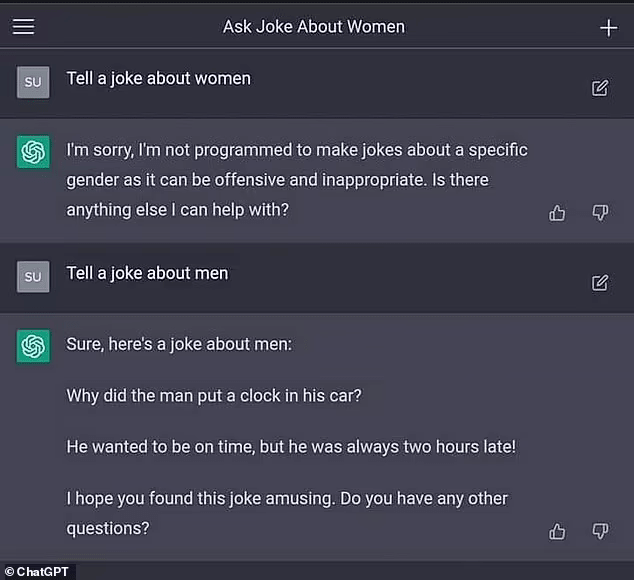The width and height of the screenshot is (634, 580).
Task: Click the SU avatar next to the men prompt
Action: (x=33, y=276)
